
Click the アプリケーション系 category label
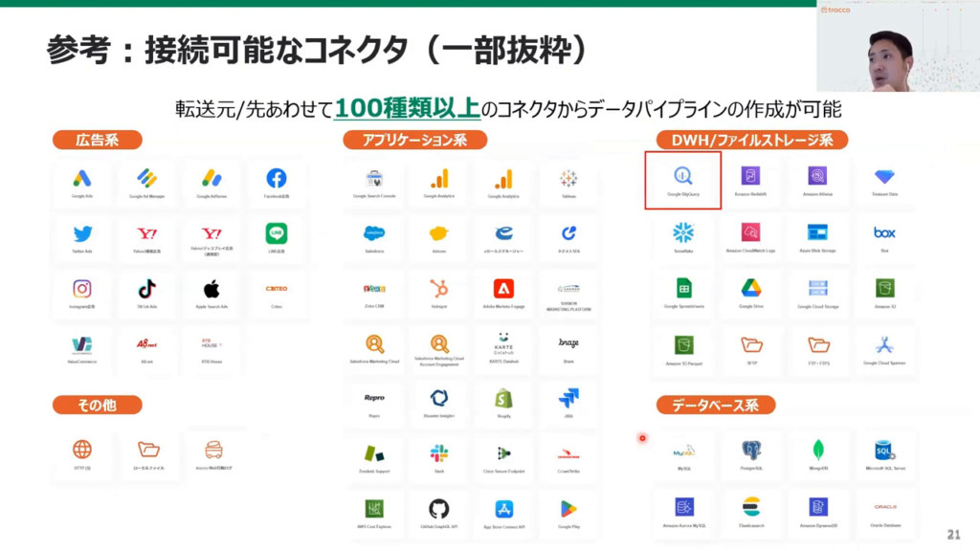coord(414,140)
